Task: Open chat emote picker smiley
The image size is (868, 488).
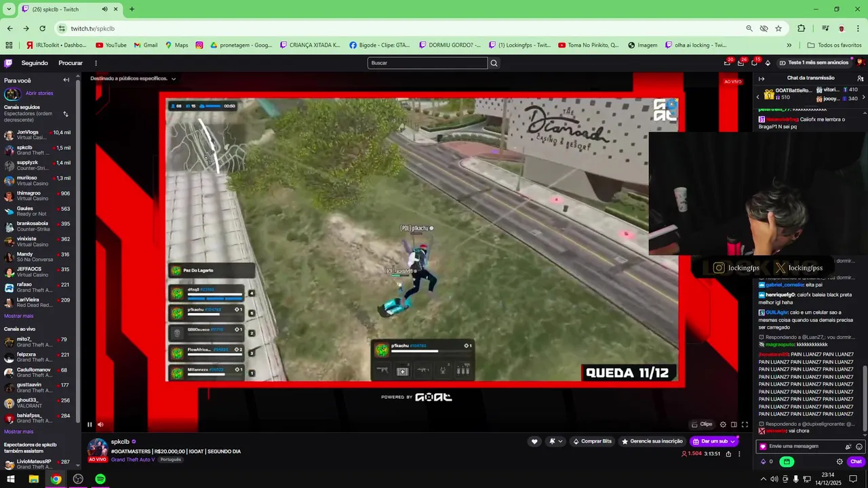Action: pos(859,447)
